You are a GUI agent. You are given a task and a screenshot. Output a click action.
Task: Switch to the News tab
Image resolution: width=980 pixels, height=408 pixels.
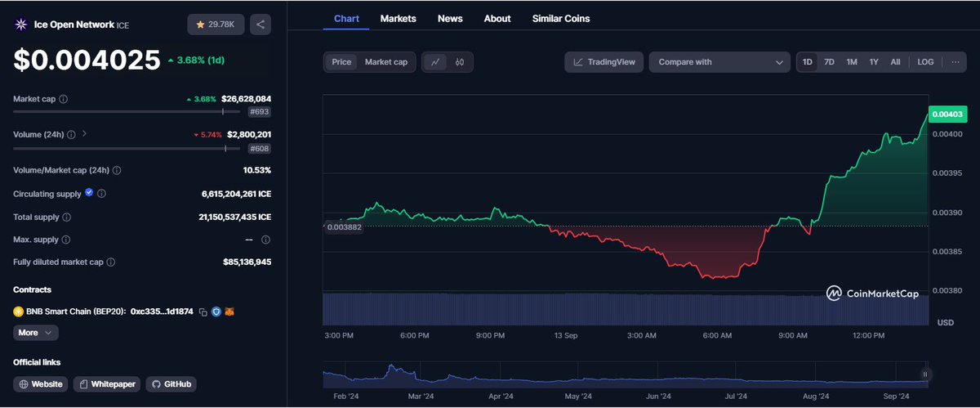[450, 18]
